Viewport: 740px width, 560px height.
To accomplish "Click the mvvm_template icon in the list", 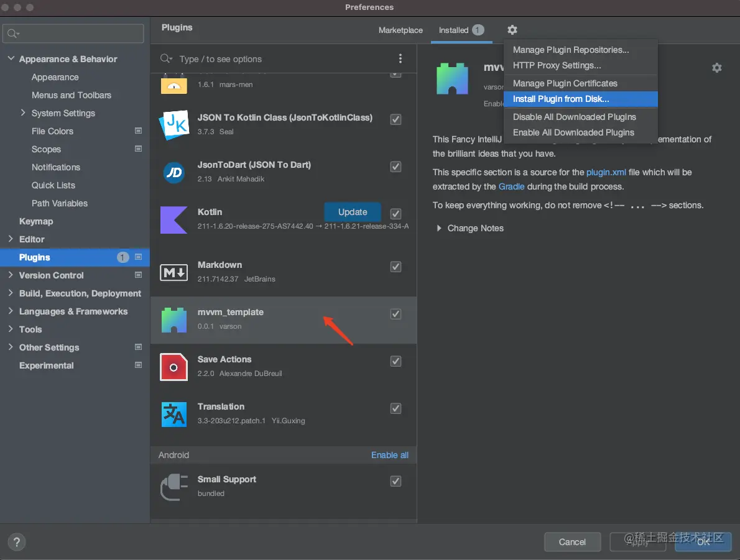I will (173, 320).
